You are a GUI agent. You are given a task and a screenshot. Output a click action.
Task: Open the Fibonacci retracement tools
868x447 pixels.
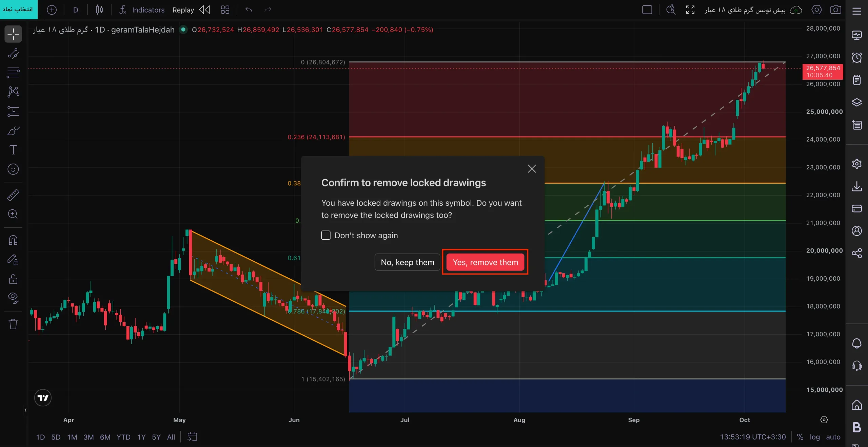coord(13,73)
